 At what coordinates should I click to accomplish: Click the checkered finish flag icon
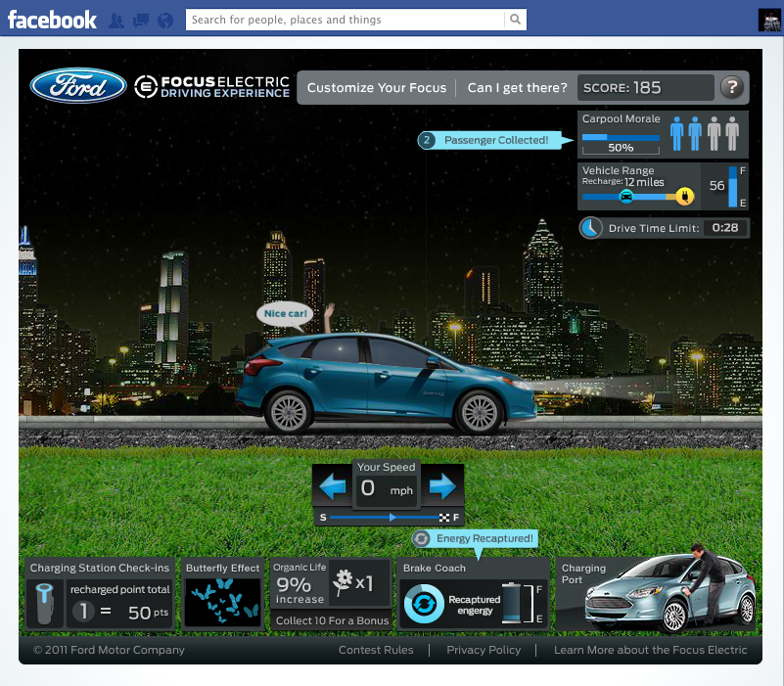click(444, 518)
